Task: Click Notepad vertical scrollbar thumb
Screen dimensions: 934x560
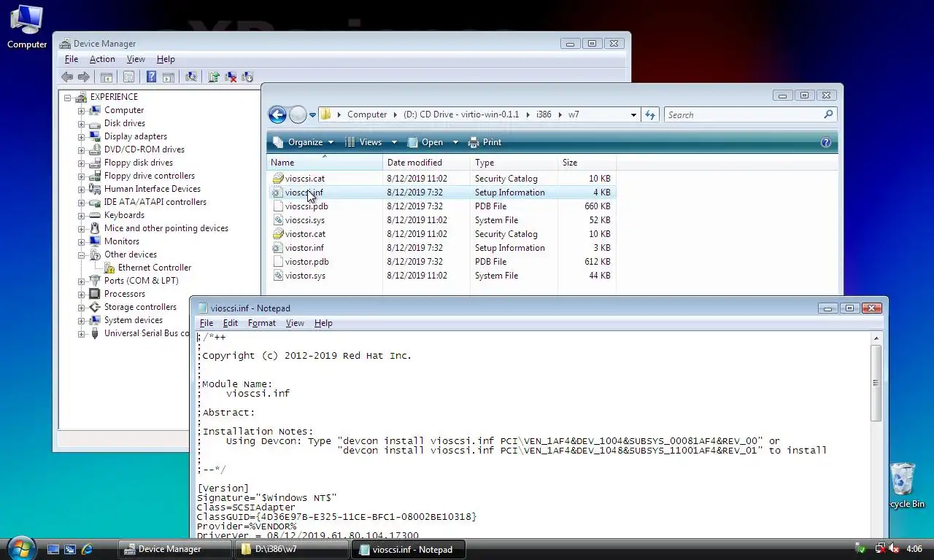Action: (876, 382)
